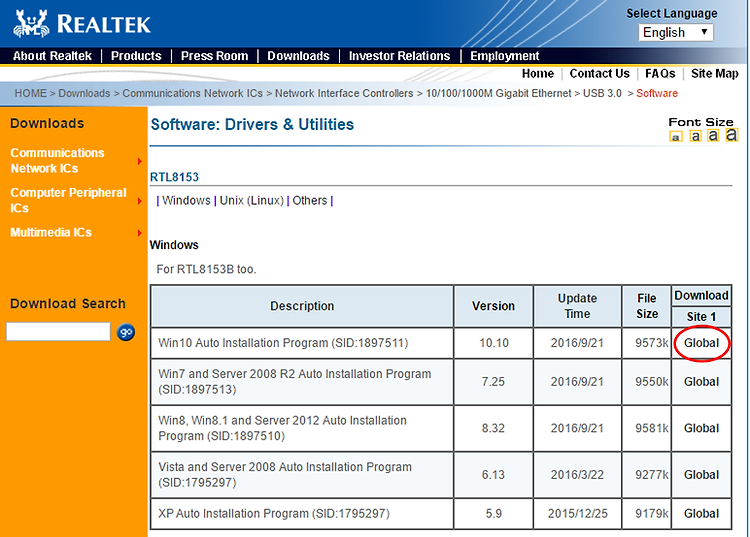This screenshot has width=750, height=537.
Task: Click USB 3.0 in the breadcrumb
Action: (602, 93)
